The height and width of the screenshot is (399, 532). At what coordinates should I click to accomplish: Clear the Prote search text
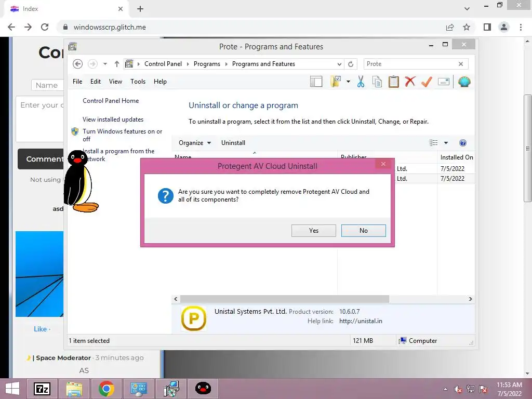pos(461,64)
